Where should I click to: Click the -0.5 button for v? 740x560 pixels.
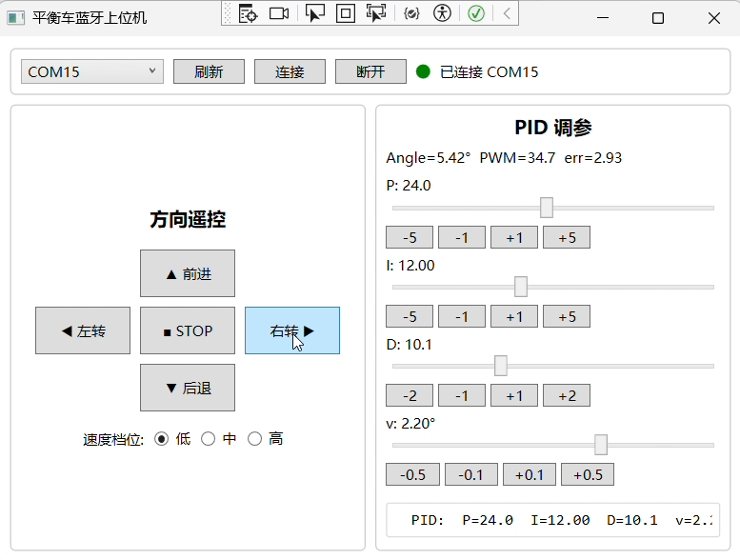pos(412,474)
